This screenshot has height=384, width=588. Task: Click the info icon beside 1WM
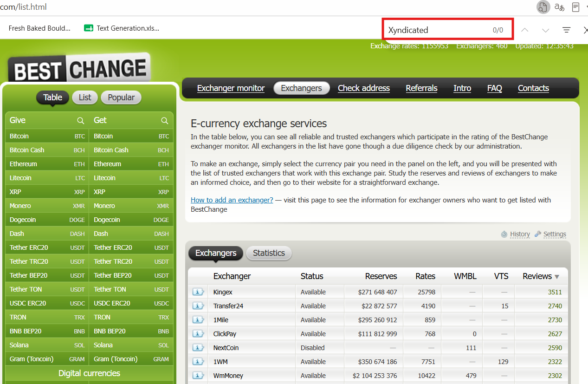(198, 362)
